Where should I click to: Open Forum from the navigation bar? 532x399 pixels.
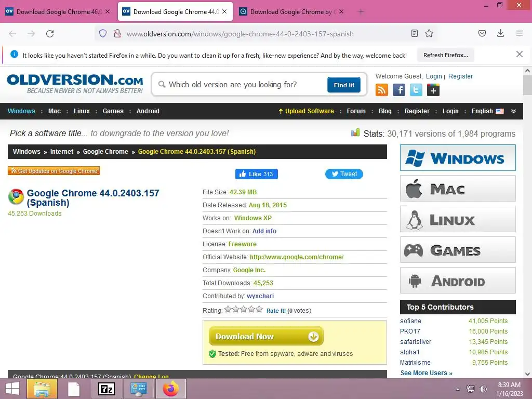356,111
